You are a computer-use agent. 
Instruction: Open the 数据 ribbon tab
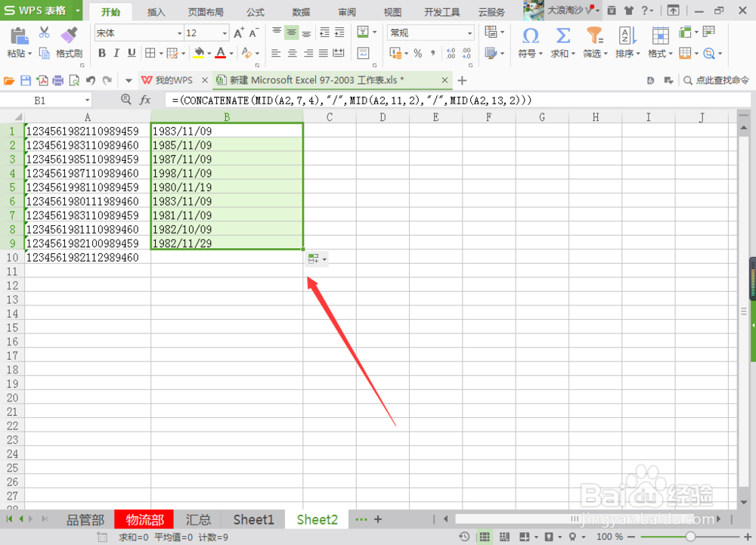click(x=301, y=12)
